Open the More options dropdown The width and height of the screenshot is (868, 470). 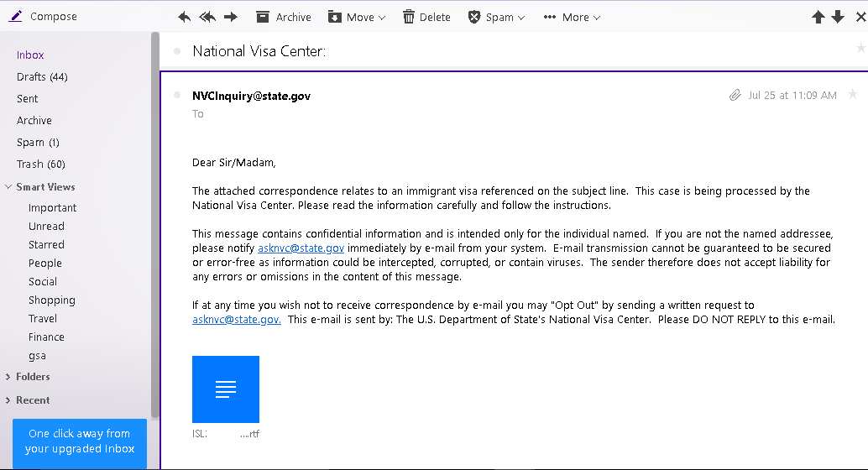coord(572,17)
